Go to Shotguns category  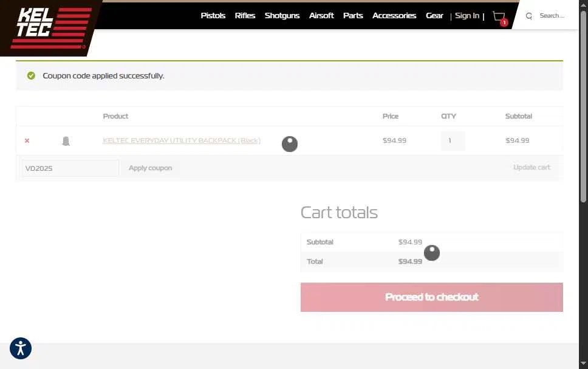click(282, 15)
